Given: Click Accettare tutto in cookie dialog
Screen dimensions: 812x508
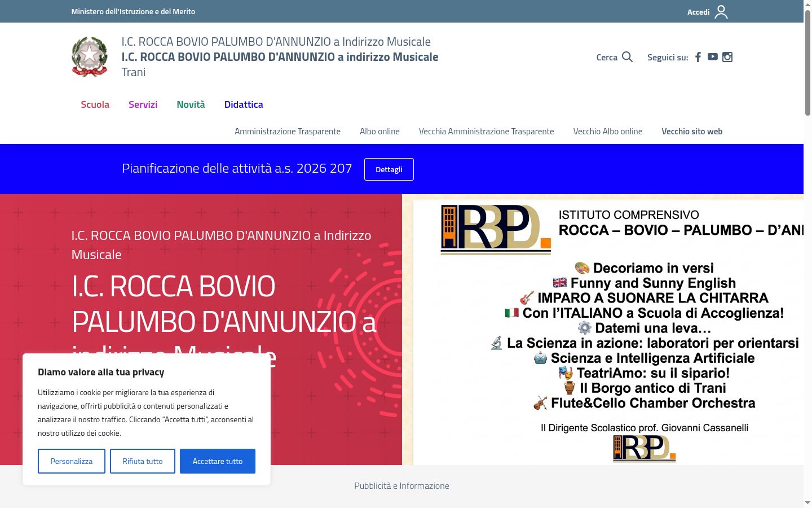Looking at the screenshot, I should click(x=218, y=461).
